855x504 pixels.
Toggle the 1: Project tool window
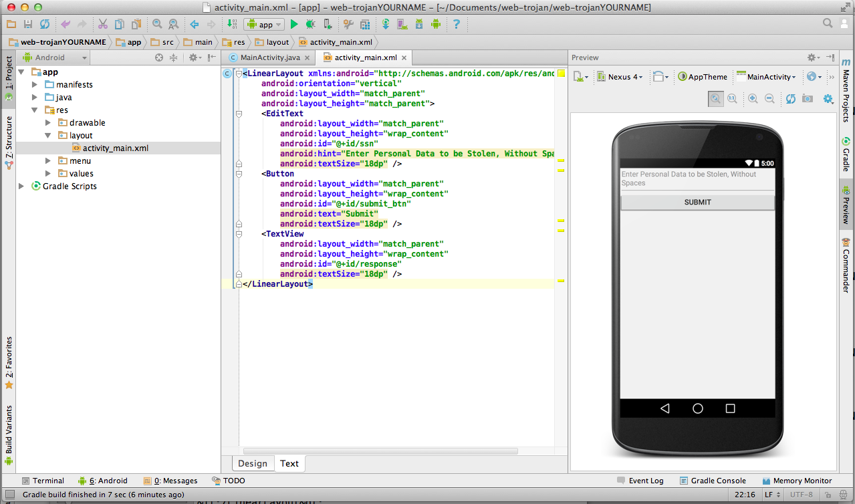coord(9,73)
